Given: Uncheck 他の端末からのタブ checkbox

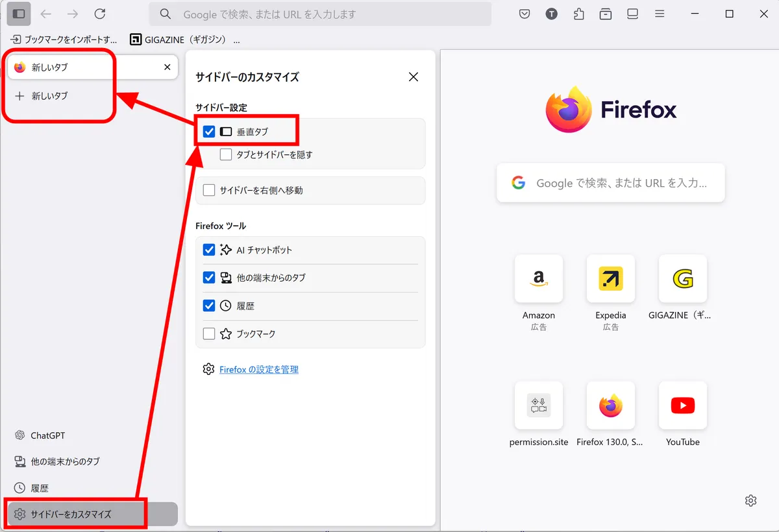Looking at the screenshot, I should [209, 278].
